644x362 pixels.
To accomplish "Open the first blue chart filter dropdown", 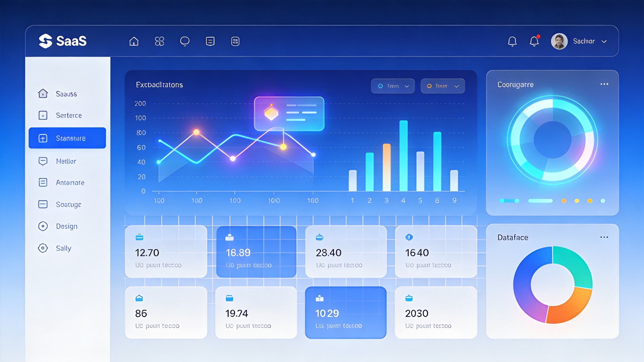I will tap(393, 86).
